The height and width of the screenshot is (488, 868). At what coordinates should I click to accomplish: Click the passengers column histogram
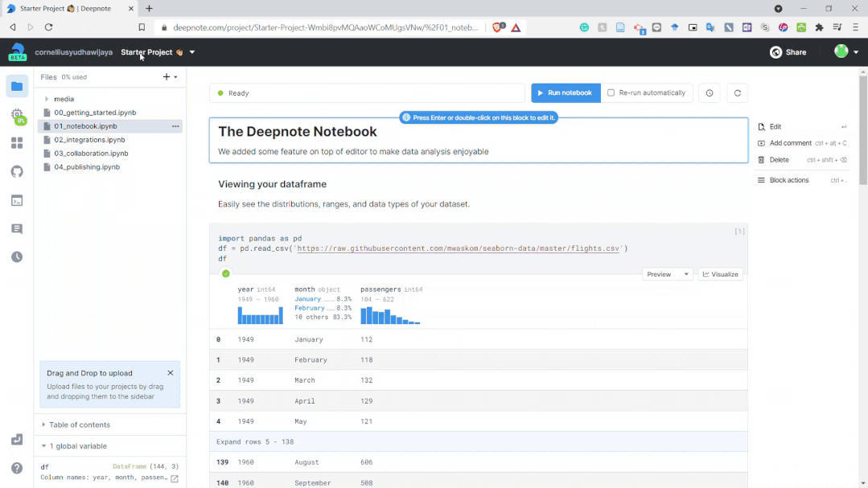point(390,315)
